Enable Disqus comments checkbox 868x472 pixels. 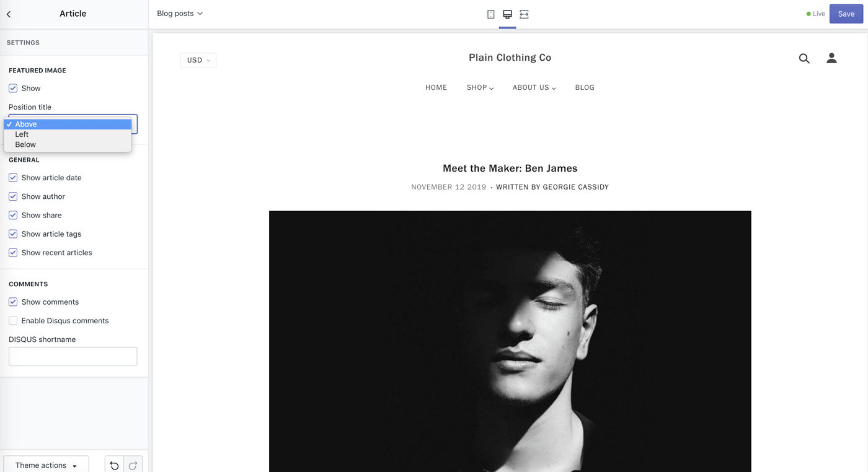pos(13,321)
